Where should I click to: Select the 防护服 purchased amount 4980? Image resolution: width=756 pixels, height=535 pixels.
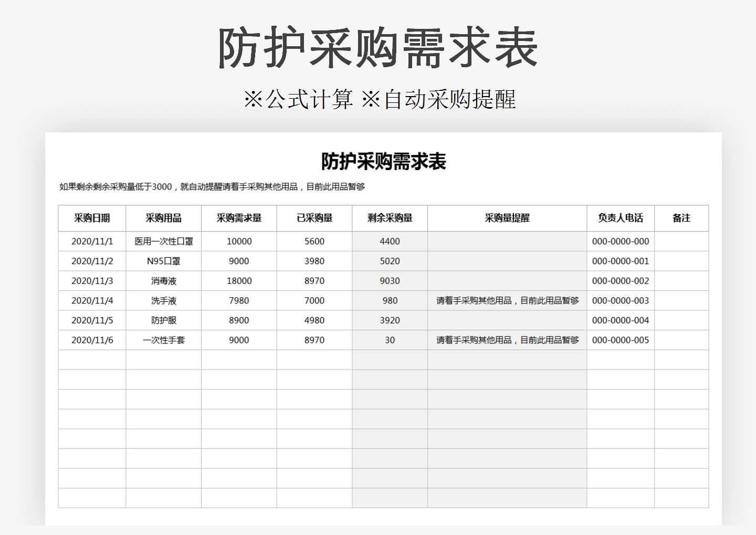click(x=315, y=320)
